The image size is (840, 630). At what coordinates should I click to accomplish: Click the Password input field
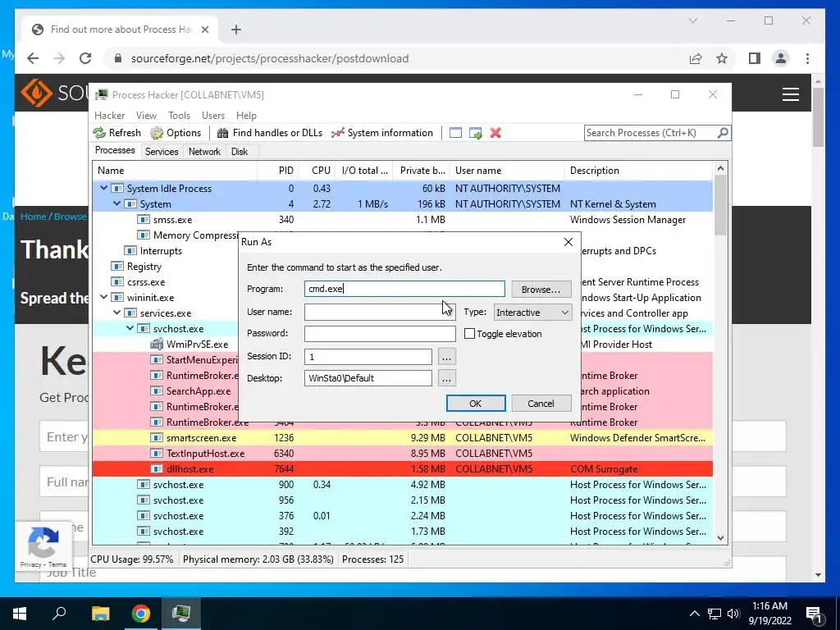(380, 333)
